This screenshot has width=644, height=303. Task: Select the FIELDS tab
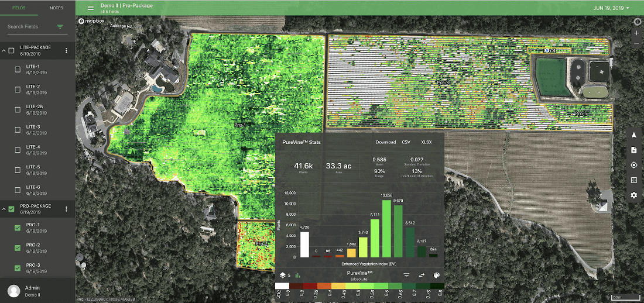pyautogui.click(x=19, y=8)
